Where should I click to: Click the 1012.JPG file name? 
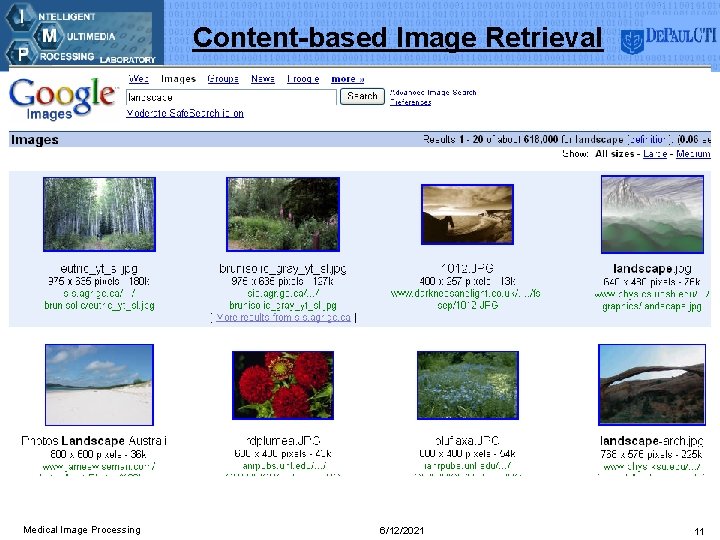pyautogui.click(x=467, y=268)
